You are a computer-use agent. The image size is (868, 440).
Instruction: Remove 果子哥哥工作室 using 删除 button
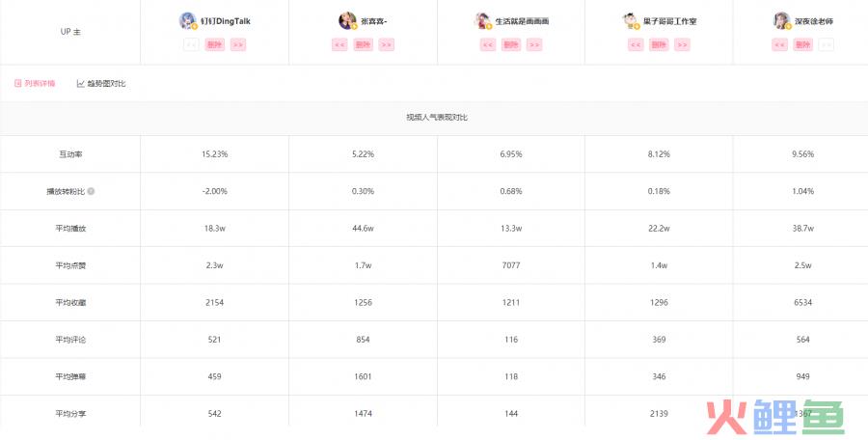click(x=659, y=45)
